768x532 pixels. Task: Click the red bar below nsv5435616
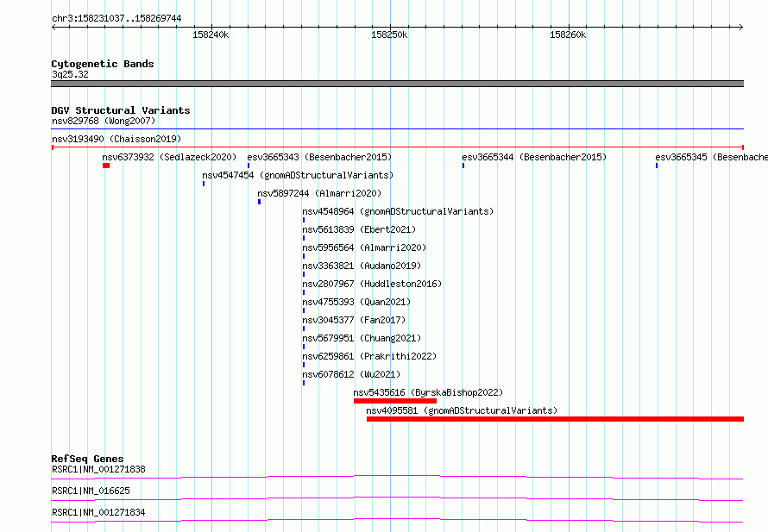pos(394,401)
